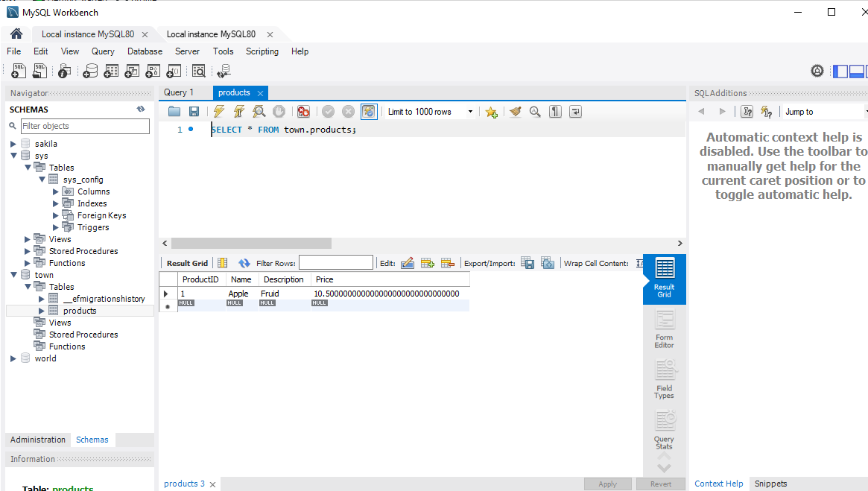Rollback the transaction icon
868x491 pixels.
click(x=348, y=111)
